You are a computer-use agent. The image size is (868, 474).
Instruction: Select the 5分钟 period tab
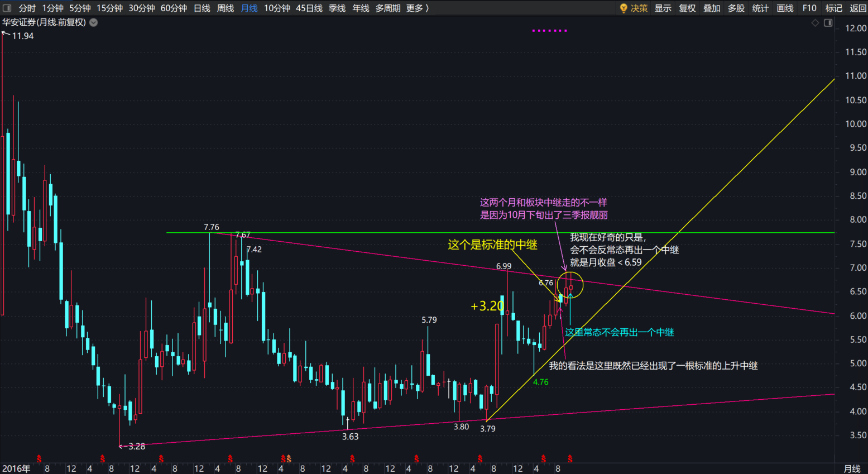tap(80, 8)
